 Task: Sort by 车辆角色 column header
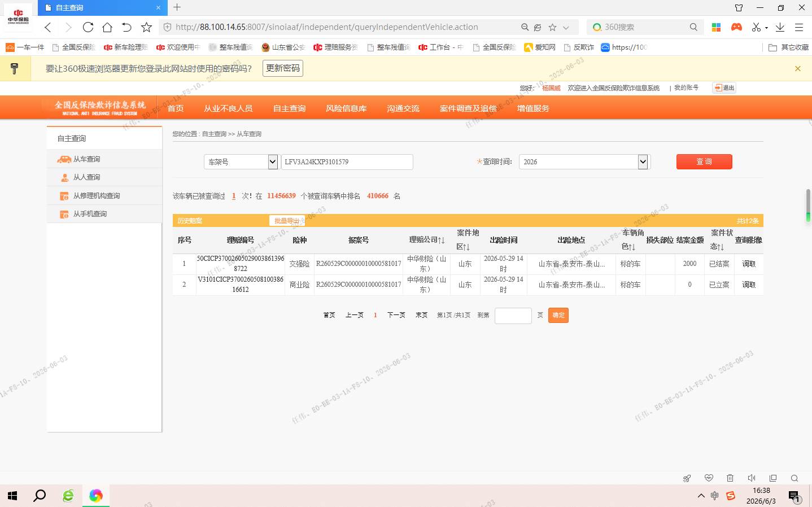[632, 240]
